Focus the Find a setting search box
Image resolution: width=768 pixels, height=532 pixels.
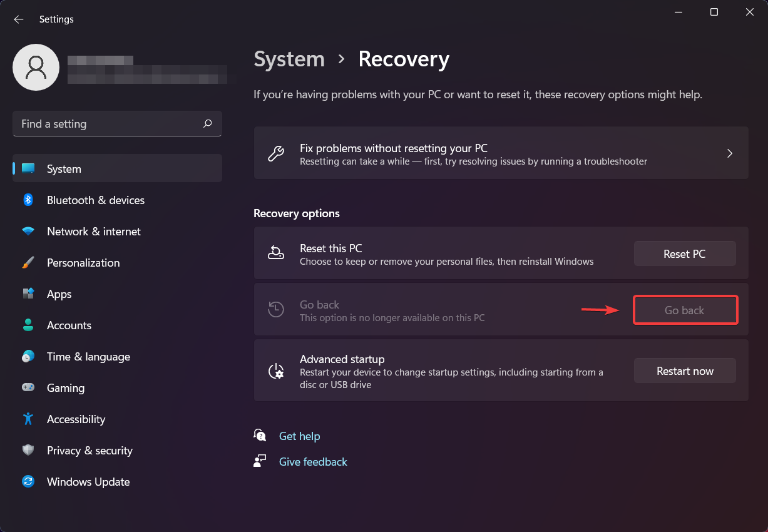tap(106, 124)
